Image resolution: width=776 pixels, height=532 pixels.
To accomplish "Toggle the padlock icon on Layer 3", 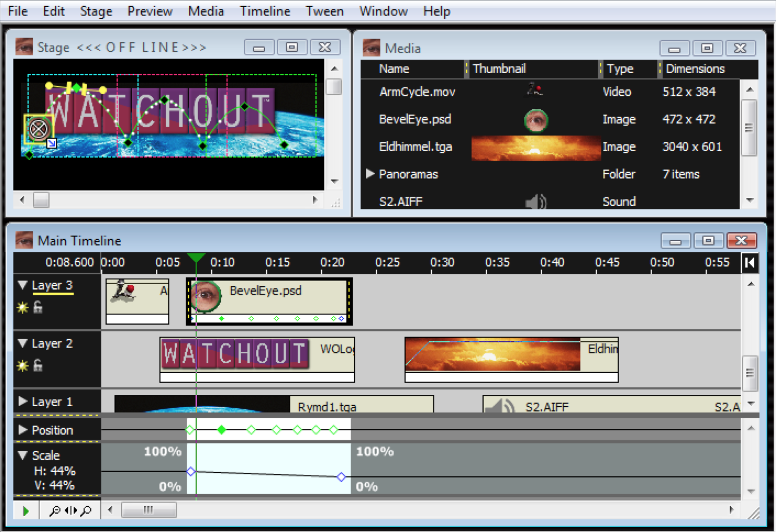I will pos(38,307).
